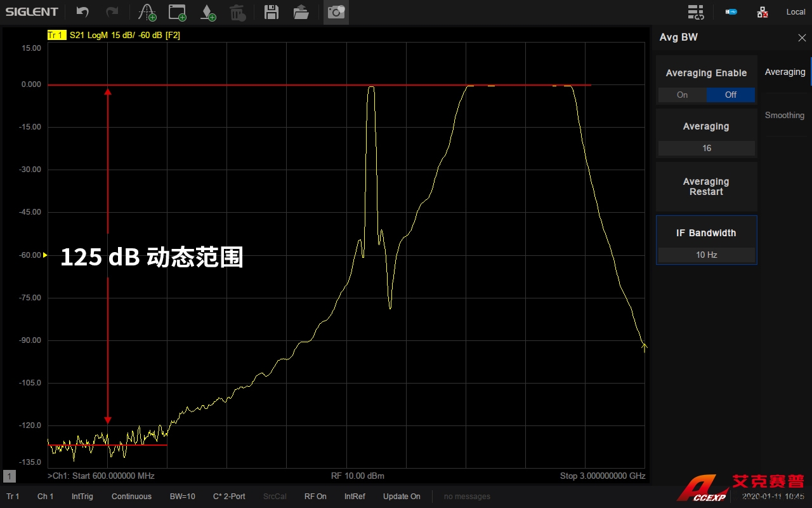812x508 pixels.
Task: Click the floppy disk save icon
Action: point(272,12)
